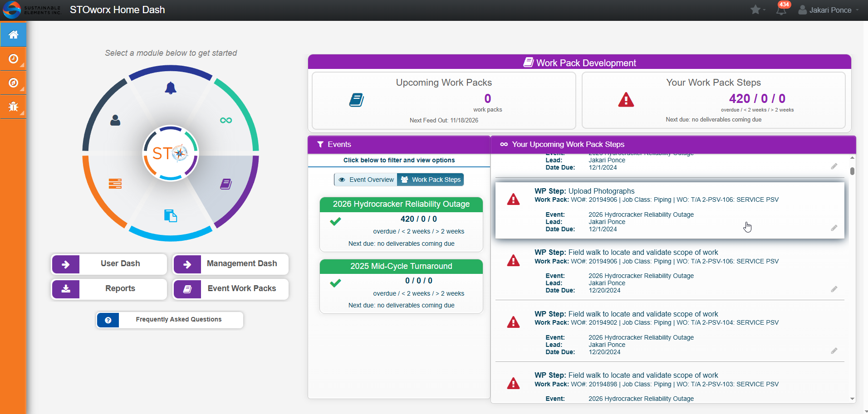This screenshot has height=414, width=868.
Task: Switch to Work Pack Steps view
Action: pos(431,180)
